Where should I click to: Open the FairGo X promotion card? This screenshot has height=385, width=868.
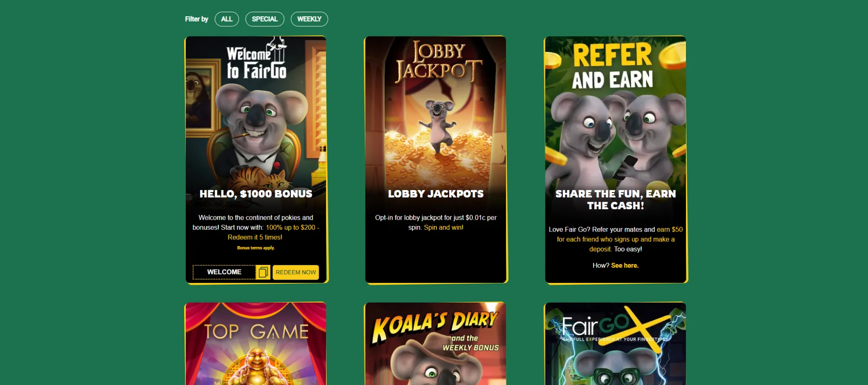616,344
